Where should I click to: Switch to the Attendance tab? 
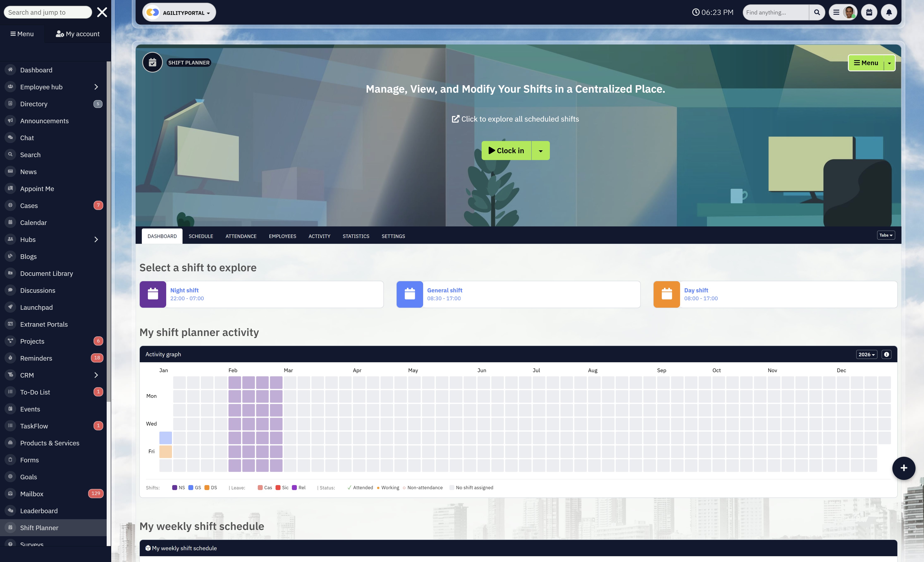[x=241, y=236]
